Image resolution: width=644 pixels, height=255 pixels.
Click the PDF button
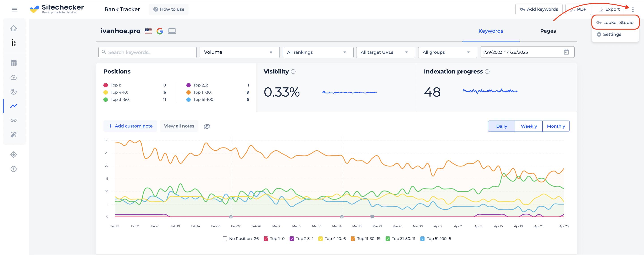(x=578, y=9)
